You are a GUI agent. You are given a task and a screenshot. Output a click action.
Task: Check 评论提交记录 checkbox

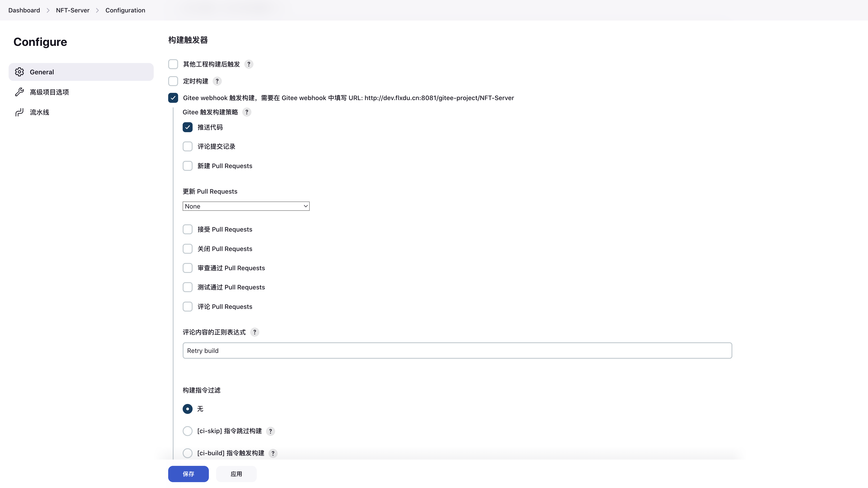point(188,146)
